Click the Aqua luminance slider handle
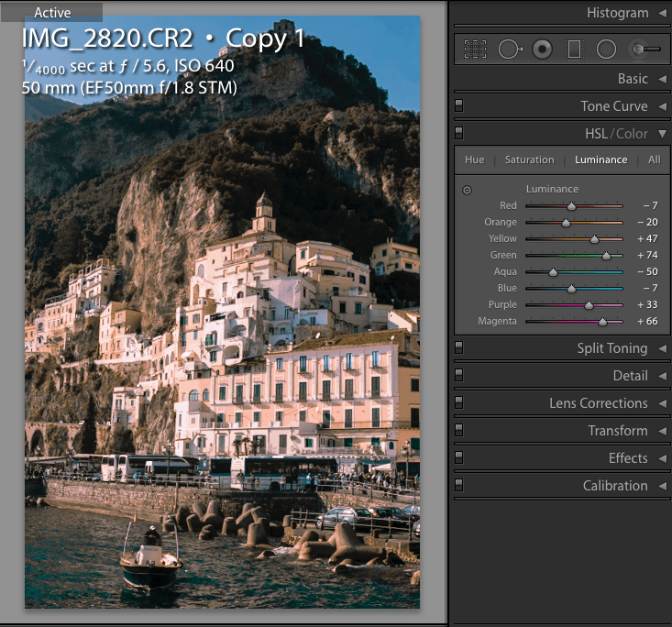The image size is (672, 627). click(x=553, y=272)
